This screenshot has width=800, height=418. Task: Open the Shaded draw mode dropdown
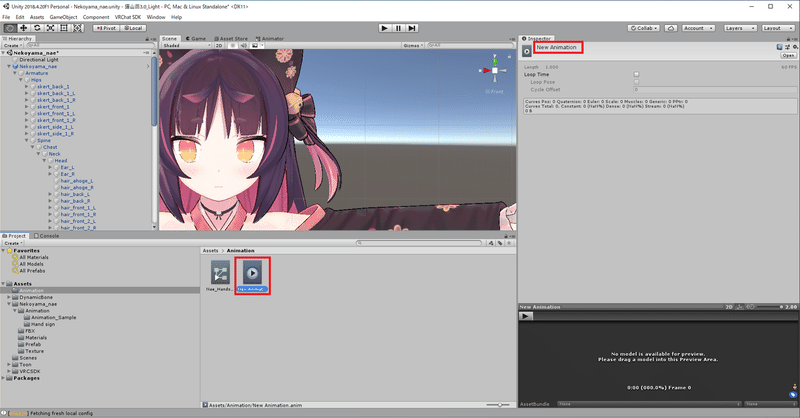point(187,45)
